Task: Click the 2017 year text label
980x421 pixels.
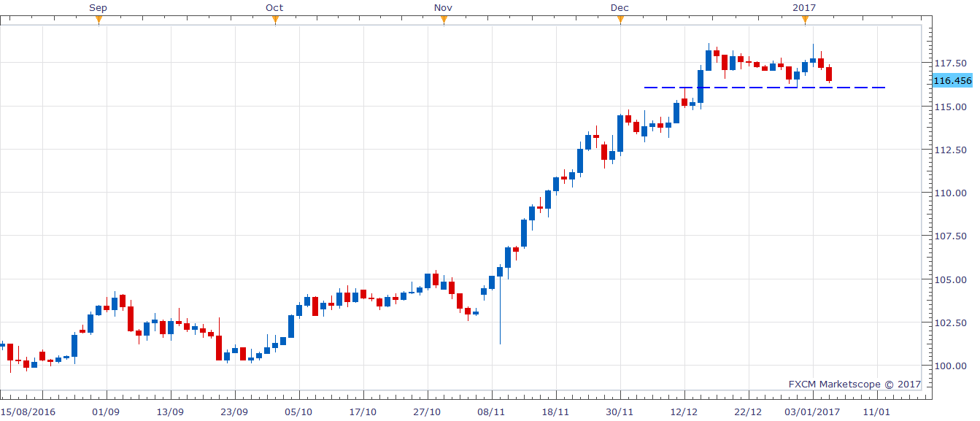Action: [x=804, y=7]
